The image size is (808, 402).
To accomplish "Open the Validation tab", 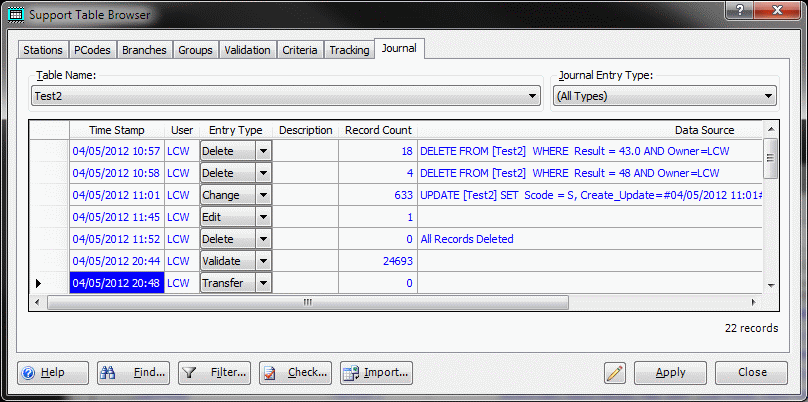I will click(247, 50).
